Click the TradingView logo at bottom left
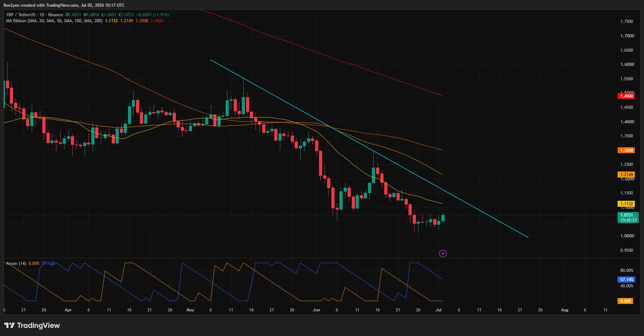Screen dimensions: 644x336 (32, 325)
